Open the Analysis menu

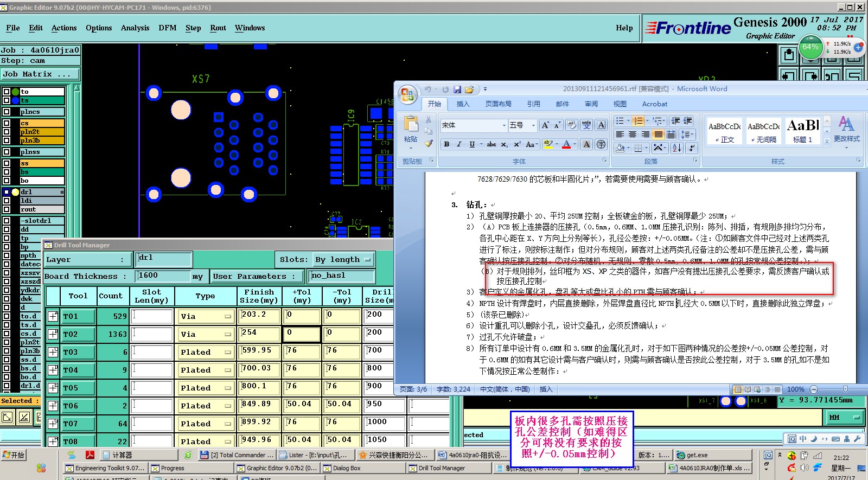(135, 28)
